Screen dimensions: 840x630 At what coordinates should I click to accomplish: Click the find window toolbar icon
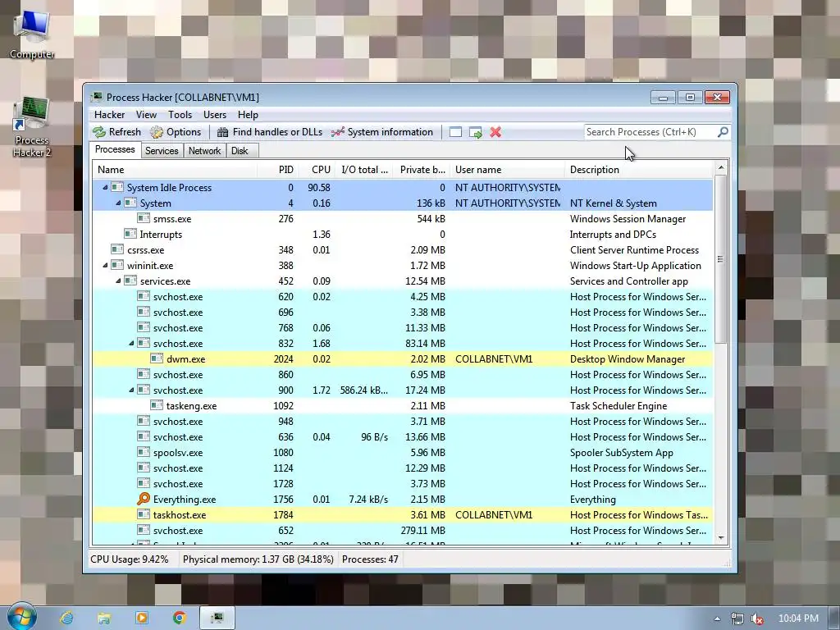coord(455,132)
